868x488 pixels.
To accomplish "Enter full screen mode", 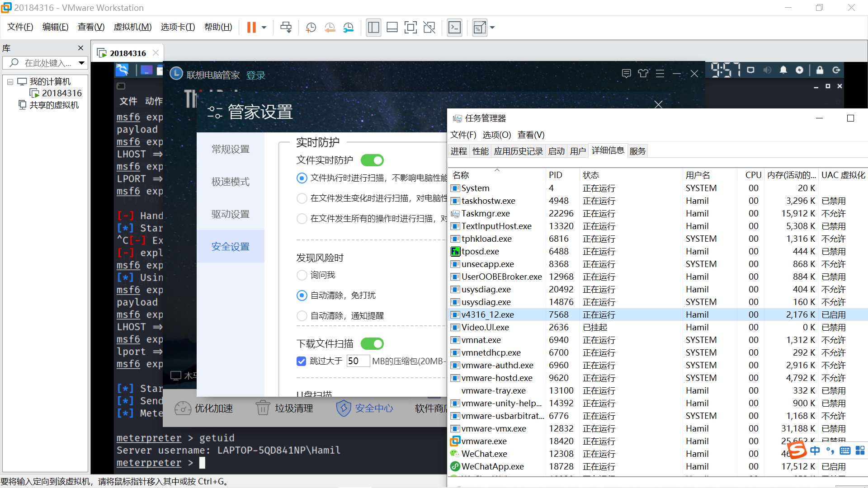I will [x=410, y=28].
